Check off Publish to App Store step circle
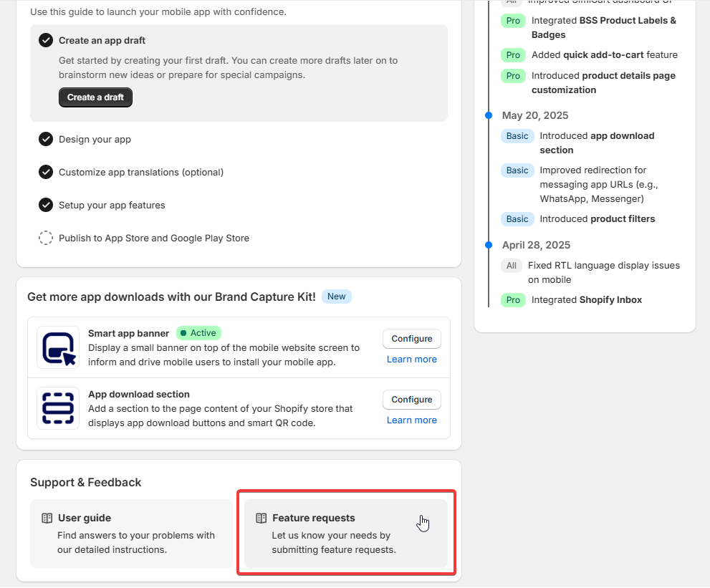 (46, 238)
